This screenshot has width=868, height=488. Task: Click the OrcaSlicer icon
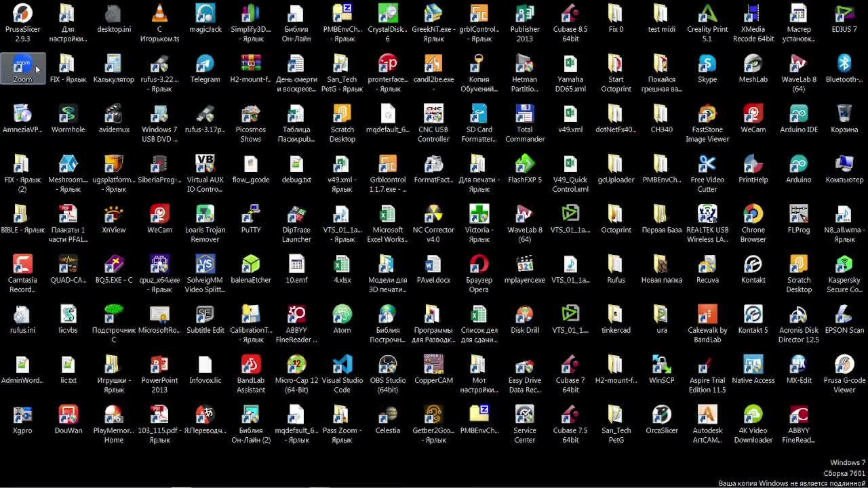662,414
